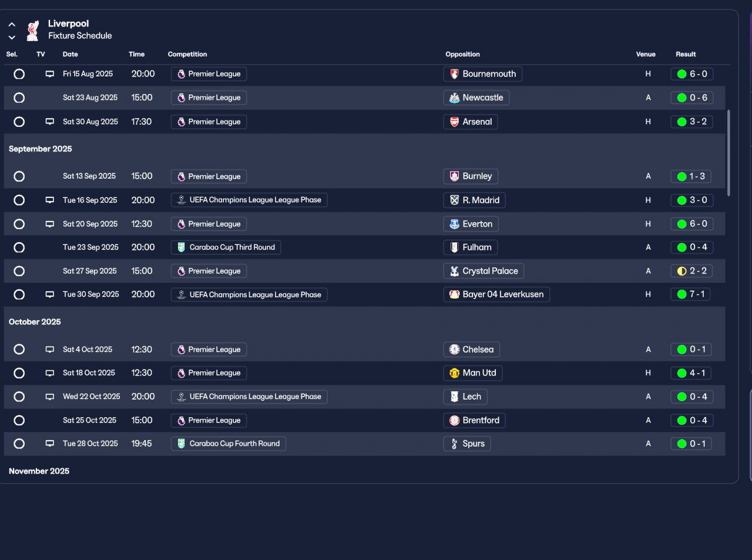The height and width of the screenshot is (560, 752).
Task: View the 0-6 result against Newcastle
Action: (x=692, y=98)
